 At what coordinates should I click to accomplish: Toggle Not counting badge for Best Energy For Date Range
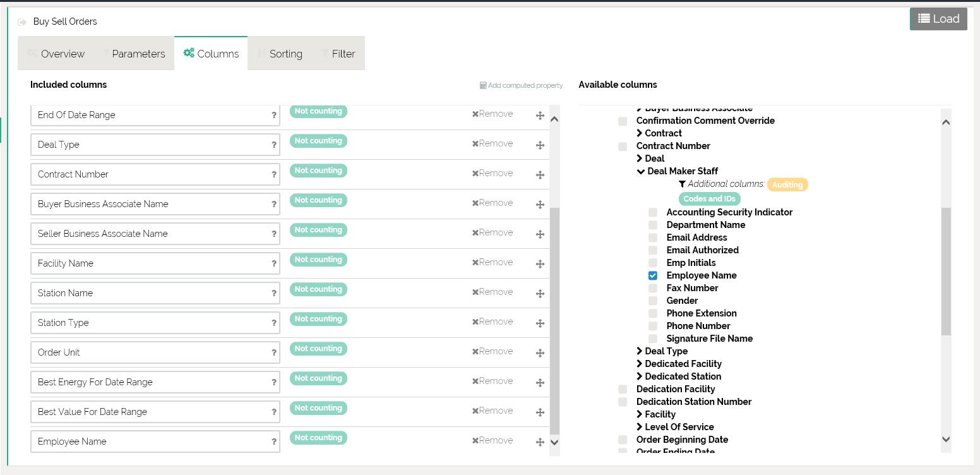pyautogui.click(x=318, y=378)
